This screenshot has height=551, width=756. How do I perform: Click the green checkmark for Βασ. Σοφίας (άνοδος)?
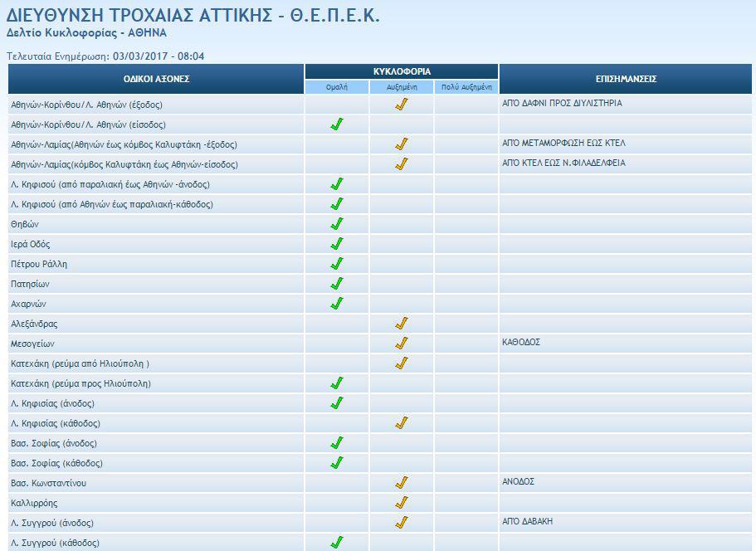point(337,443)
